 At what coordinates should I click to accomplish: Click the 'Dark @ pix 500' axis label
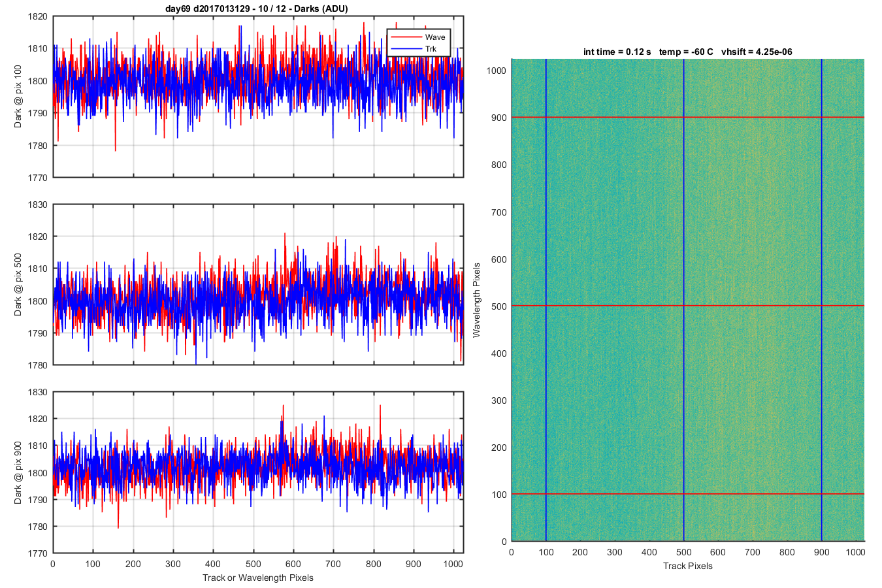[x=18, y=285]
